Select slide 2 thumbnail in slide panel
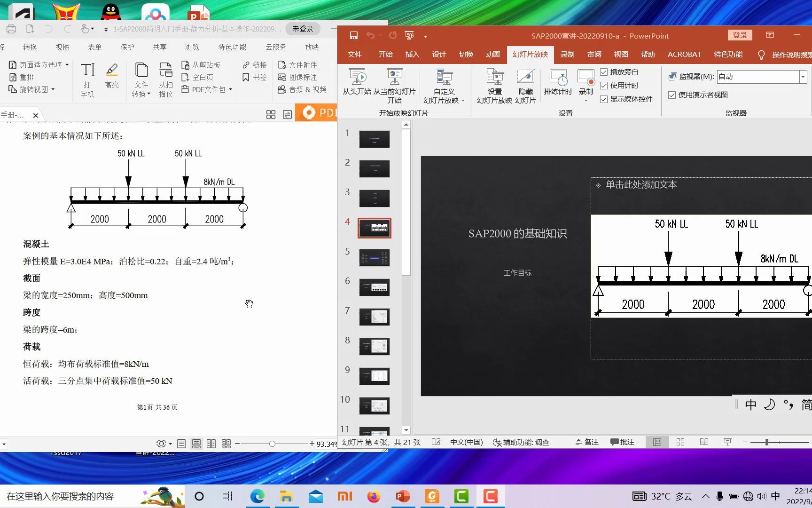The width and height of the screenshot is (812, 508). (x=374, y=168)
